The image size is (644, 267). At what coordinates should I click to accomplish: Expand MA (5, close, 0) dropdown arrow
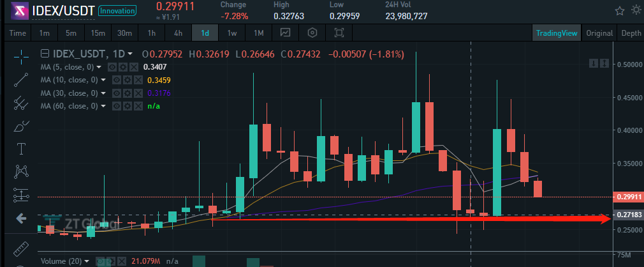99,67
